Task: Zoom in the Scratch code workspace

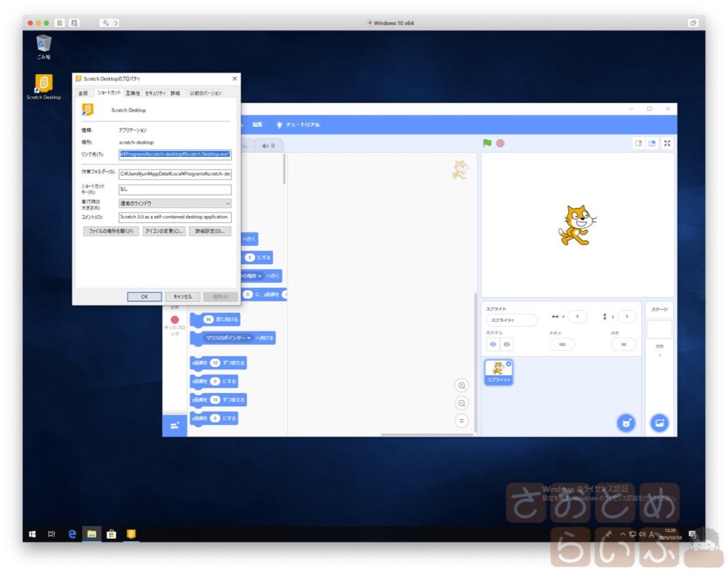Action: 461,386
